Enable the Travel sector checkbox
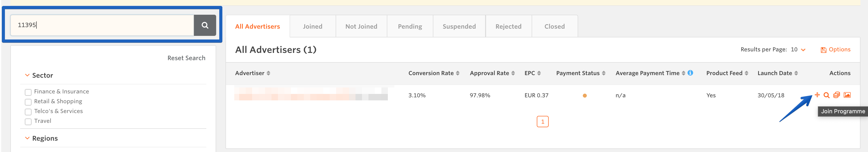The width and height of the screenshot is (868, 152). (x=28, y=121)
